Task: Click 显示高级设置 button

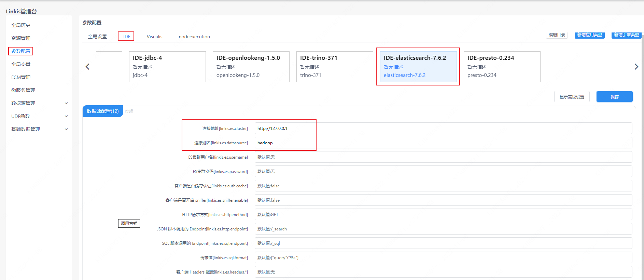Action: pyautogui.click(x=572, y=97)
